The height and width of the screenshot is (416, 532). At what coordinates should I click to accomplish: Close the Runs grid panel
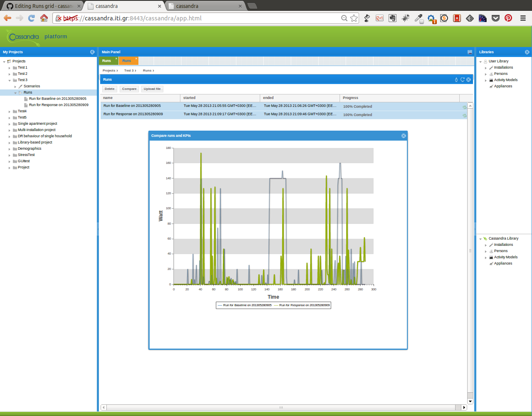click(468, 79)
